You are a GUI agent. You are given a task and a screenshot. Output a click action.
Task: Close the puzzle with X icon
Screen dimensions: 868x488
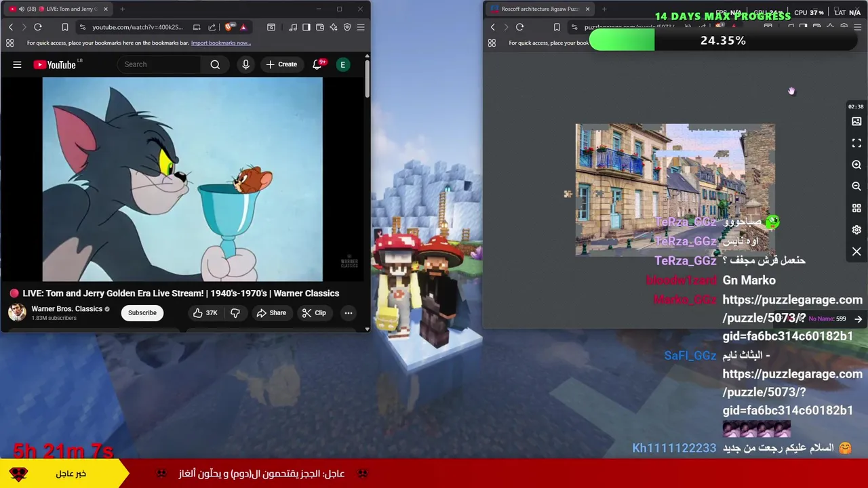pyautogui.click(x=856, y=251)
